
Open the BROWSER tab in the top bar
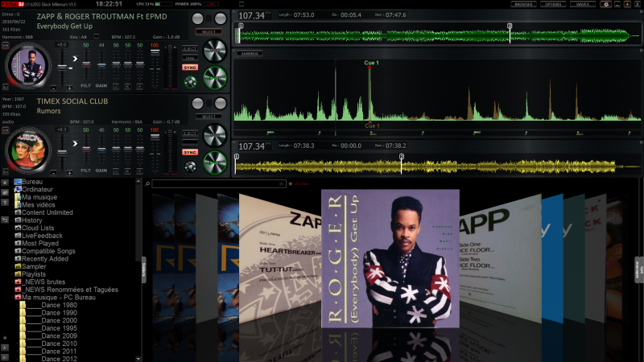[x=524, y=4]
